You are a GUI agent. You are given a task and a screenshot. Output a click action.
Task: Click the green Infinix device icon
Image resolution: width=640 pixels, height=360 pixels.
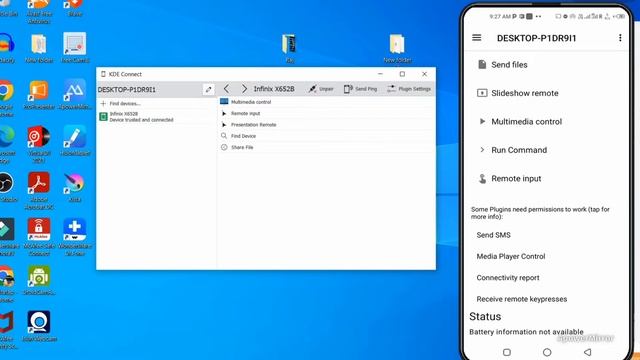pos(103,117)
